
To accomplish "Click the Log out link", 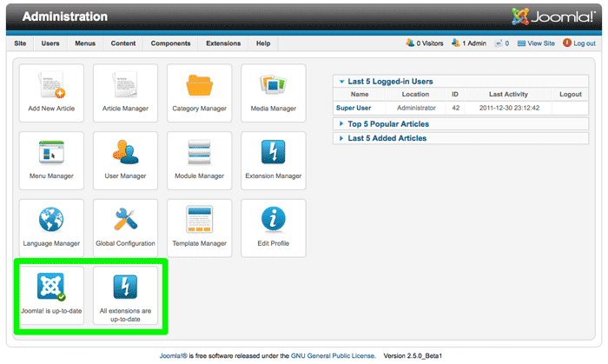I will point(585,43).
